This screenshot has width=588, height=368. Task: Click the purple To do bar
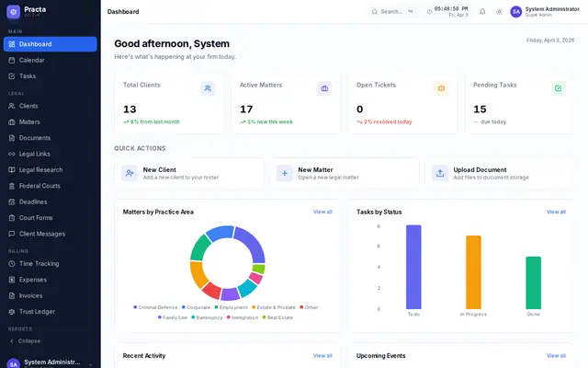[x=413, y=267]
